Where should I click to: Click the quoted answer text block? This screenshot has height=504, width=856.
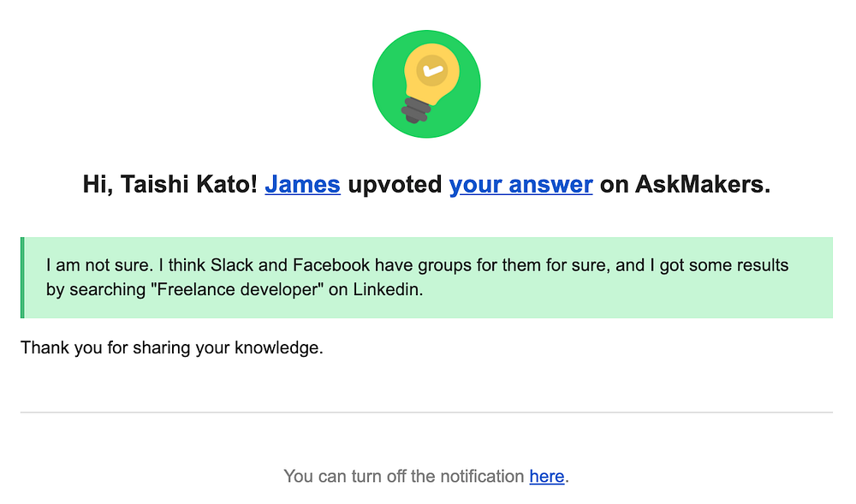428,277
